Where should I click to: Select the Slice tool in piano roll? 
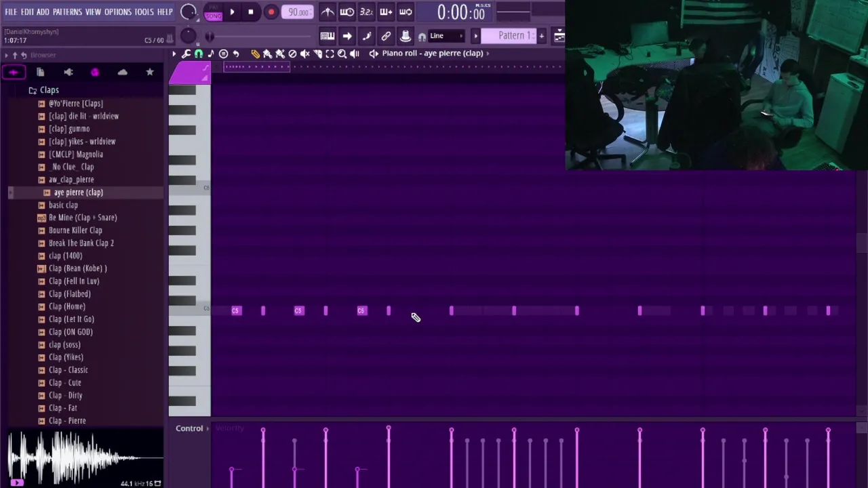[317, 54]
